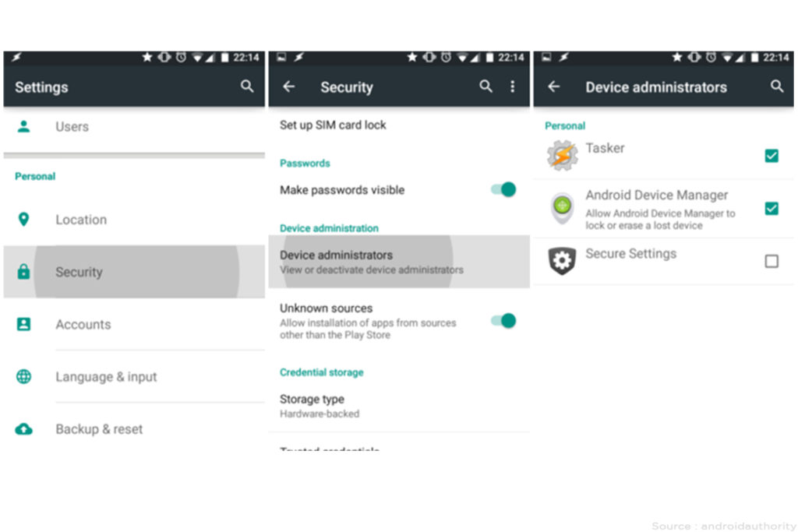Open the Security settings entry

134,272
